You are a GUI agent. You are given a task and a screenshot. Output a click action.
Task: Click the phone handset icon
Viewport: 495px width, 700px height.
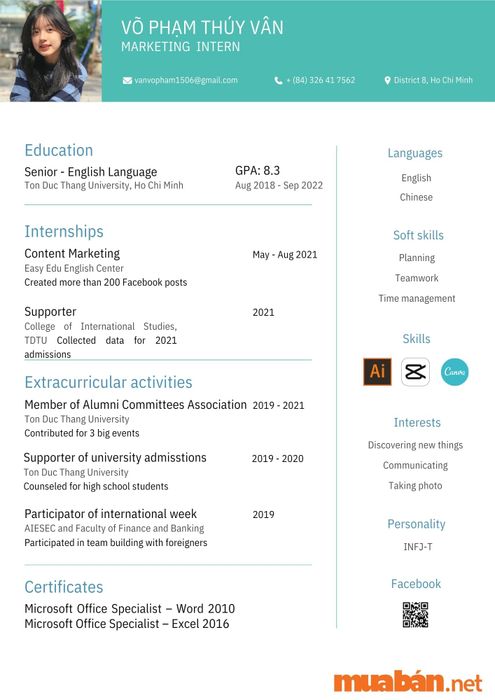(x=278, y=80)
